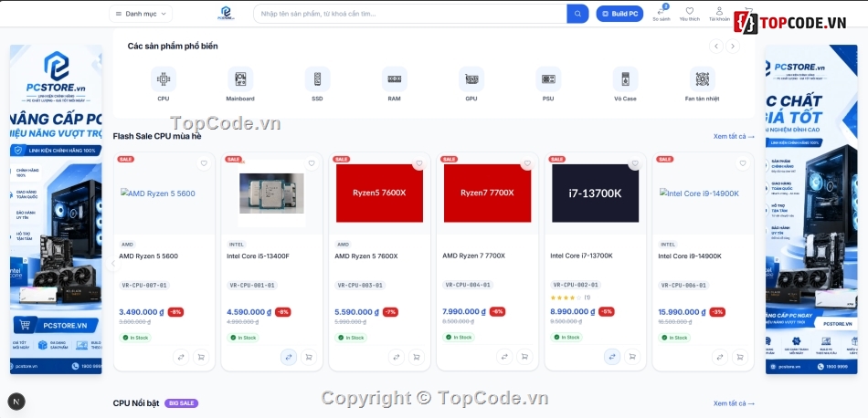
Task: Compare AMD Ryzen 7 7700X product
Action: [504, 357]
